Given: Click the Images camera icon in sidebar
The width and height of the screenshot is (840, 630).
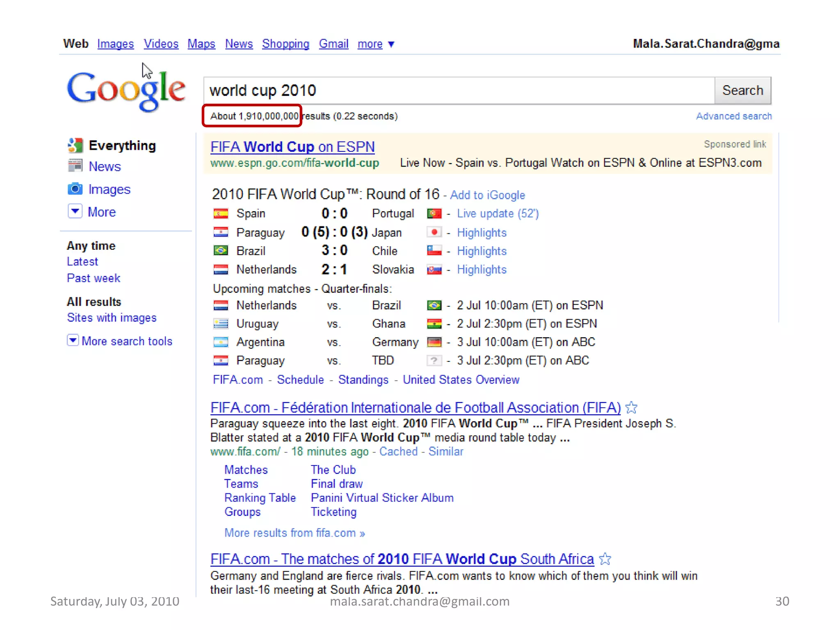Looking at the screenshot, I should pos(75,189).
